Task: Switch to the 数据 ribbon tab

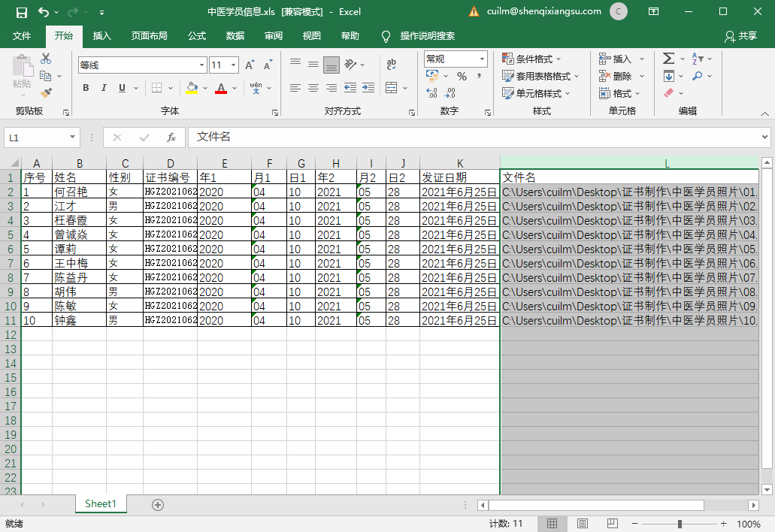Action: (x=235, y=36)
